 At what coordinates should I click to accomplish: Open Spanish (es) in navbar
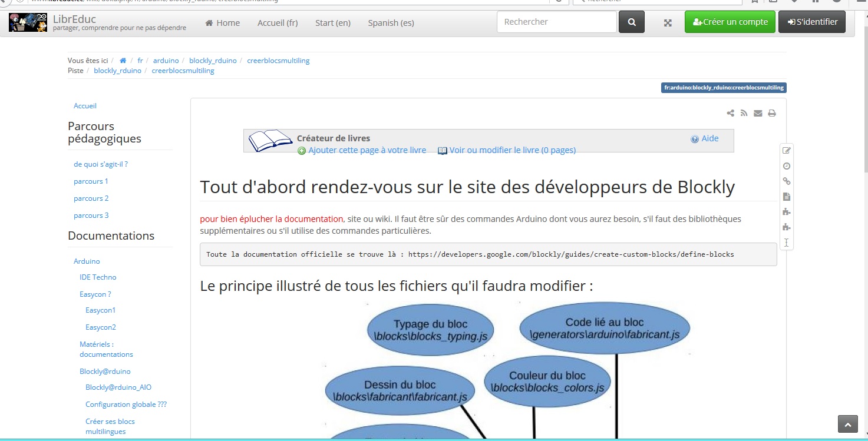[391, 23]
